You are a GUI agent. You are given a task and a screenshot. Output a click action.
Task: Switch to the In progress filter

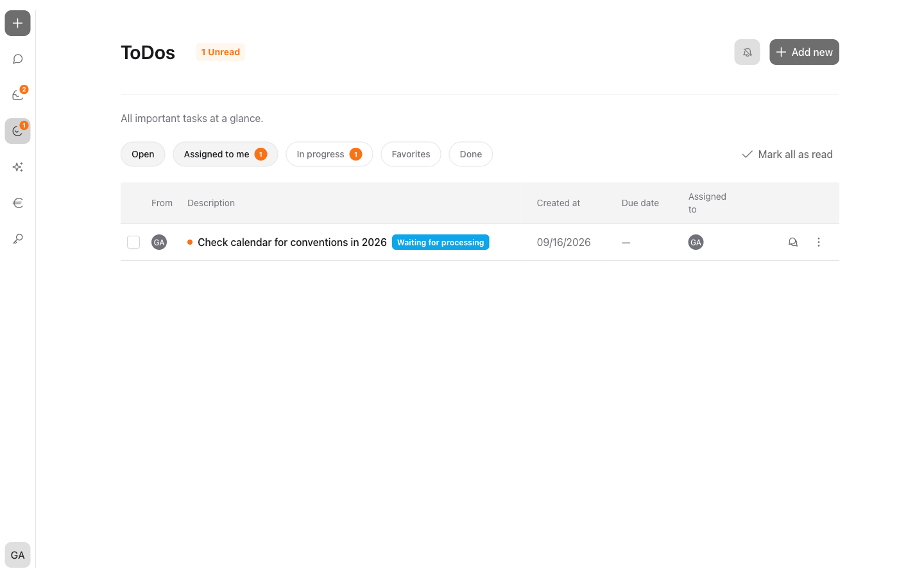329,154
